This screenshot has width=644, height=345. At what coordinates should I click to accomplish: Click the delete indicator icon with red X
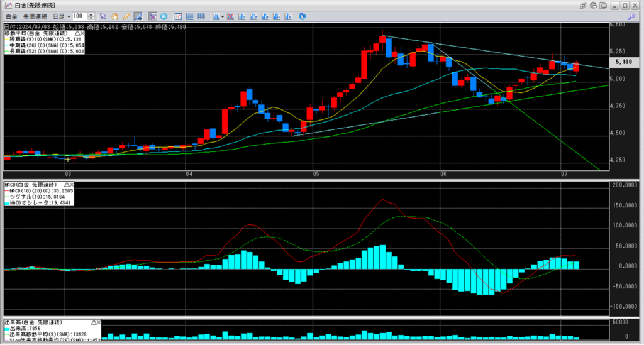pyautogui.click(x=231, y=16)
